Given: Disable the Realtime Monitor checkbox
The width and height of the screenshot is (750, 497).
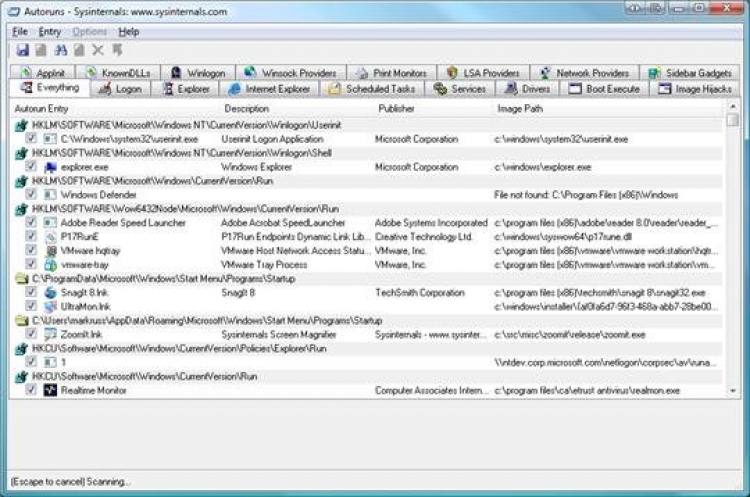Looking at the screenshot, I should (31, 389).
